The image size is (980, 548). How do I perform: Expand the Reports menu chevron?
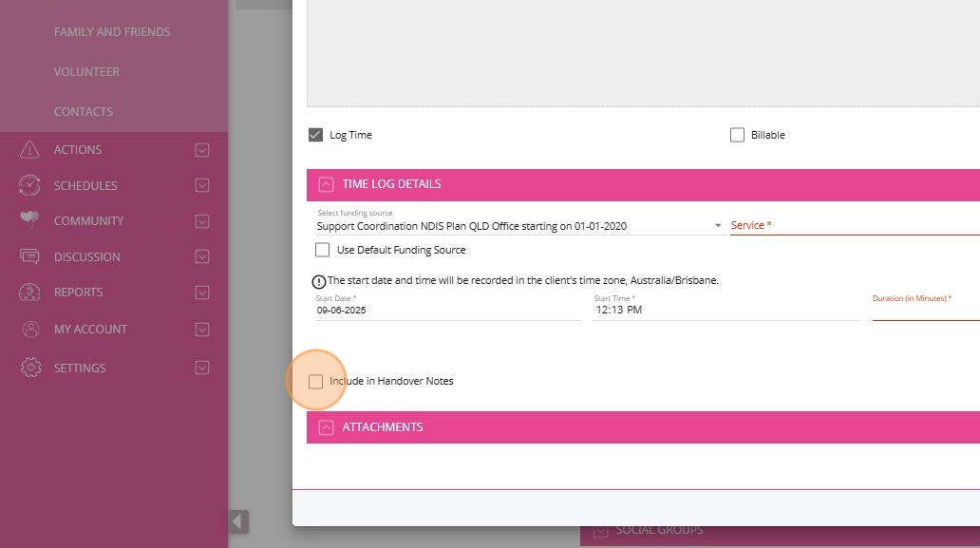pos(202,293)
